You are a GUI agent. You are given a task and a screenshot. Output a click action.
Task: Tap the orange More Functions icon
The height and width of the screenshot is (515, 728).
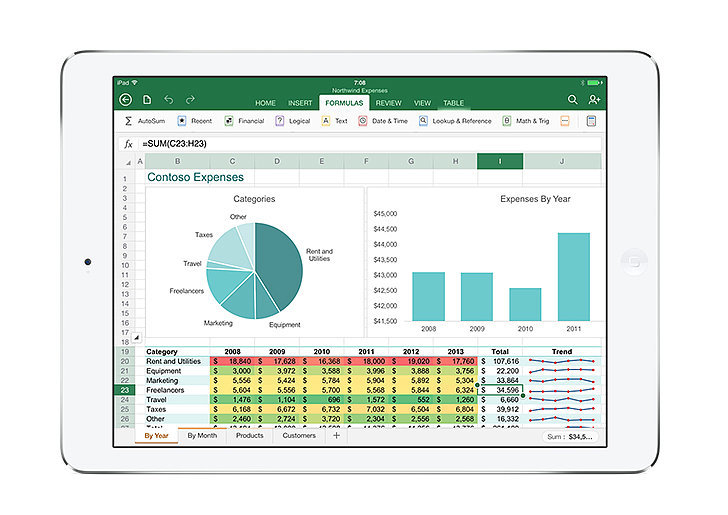click(x=565, y=121)
